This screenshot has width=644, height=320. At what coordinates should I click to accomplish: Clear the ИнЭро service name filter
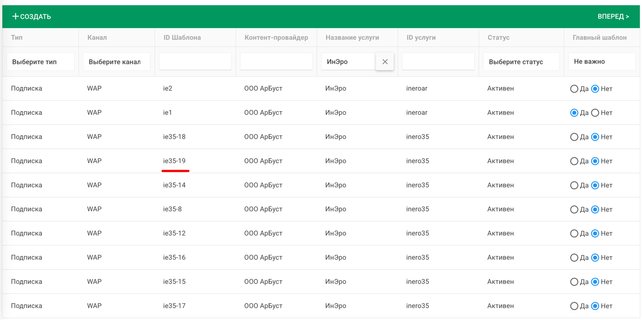pos(385,62)
